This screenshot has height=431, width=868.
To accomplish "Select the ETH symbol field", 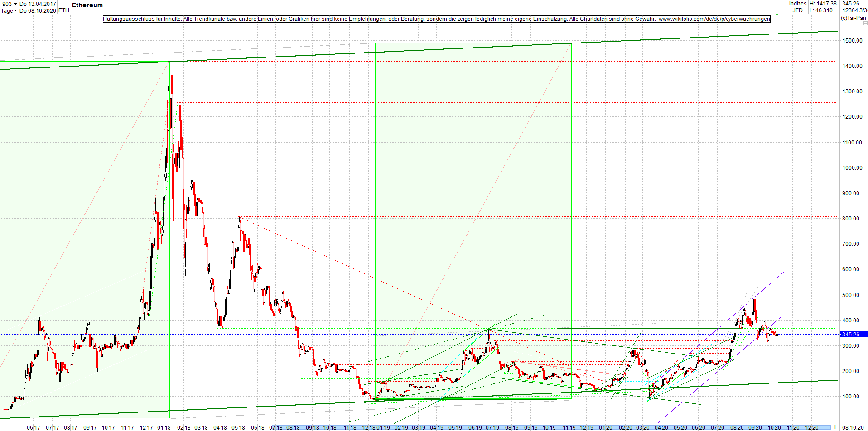I will 63,10.
